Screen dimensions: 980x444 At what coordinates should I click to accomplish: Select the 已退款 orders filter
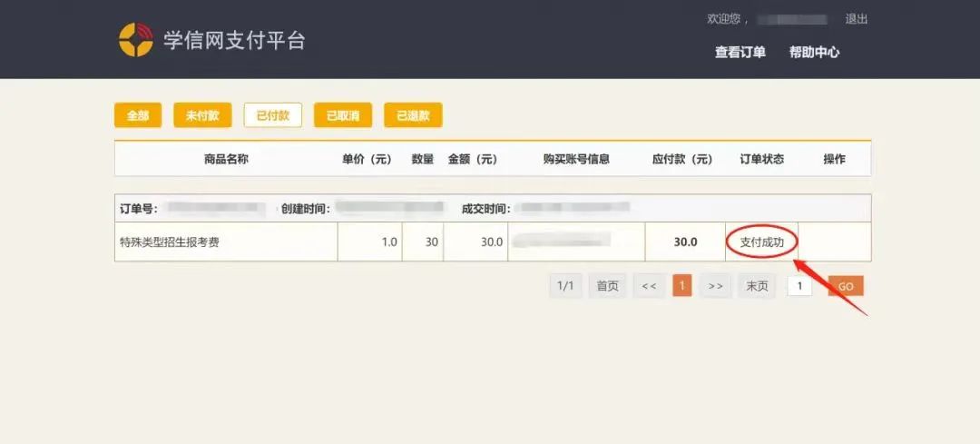[413, 115]
